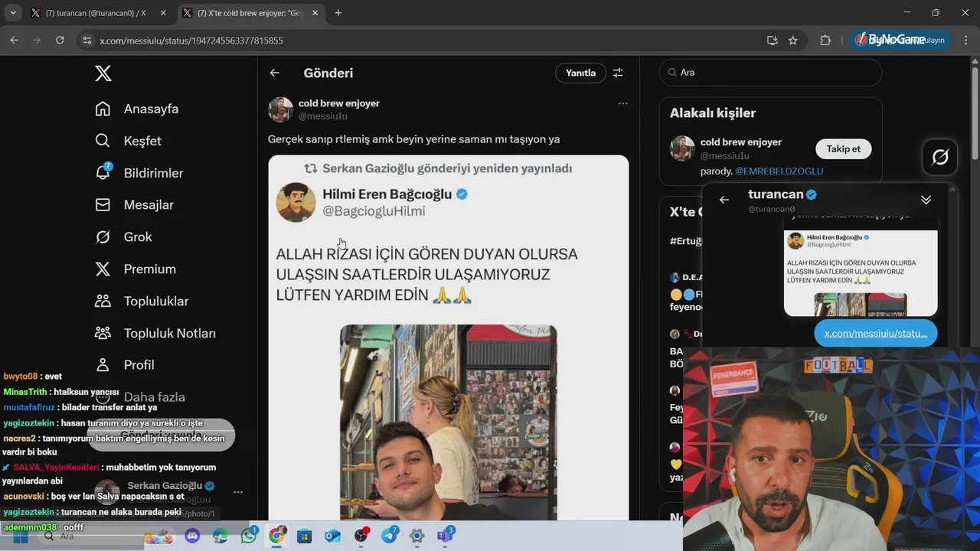
Task: View site information icon in address bar
Action: [x=87, y=41]
